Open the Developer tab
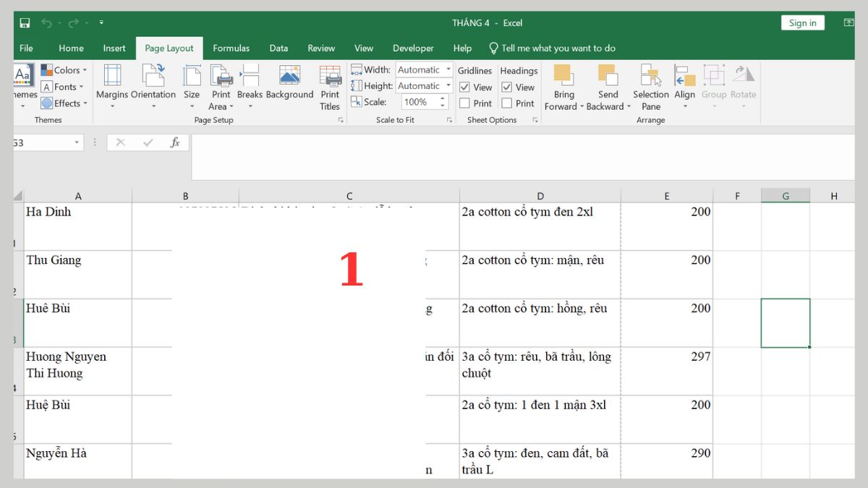The height and width of the screenshot is (488, 868). point(413,48)
